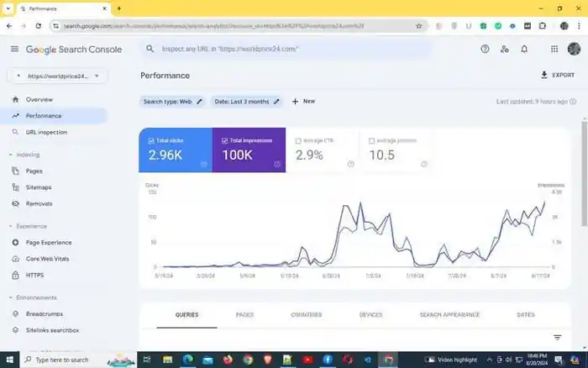This screenshot has width=588, height=368.
Task: Open YouTube from the taskbar
Action: [307, 360]
